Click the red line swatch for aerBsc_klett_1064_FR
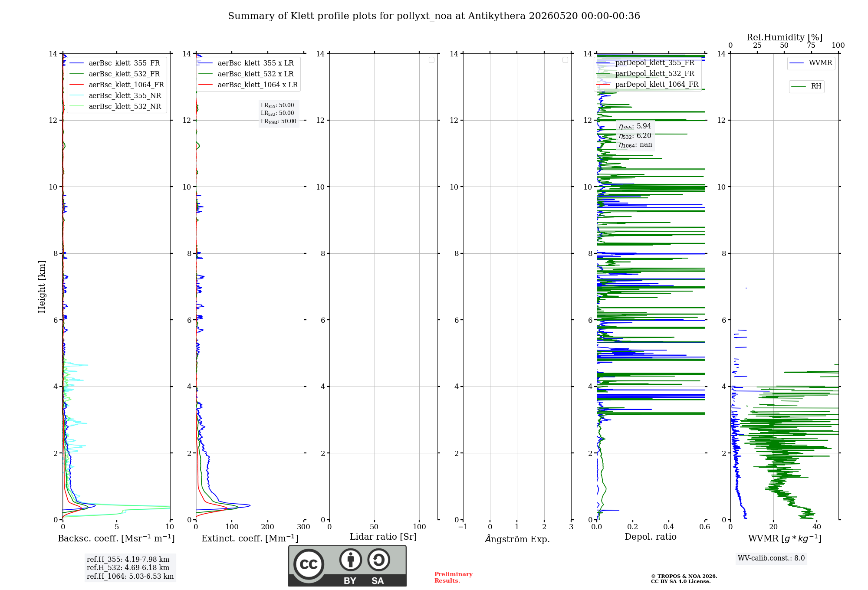Screen dimensions: 868x590 pyautogui.click(x=76, y=85)
